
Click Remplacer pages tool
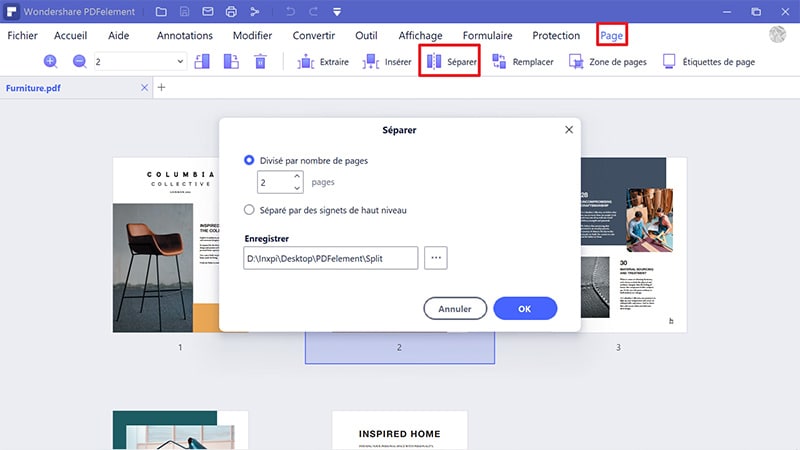pos(522,62)
